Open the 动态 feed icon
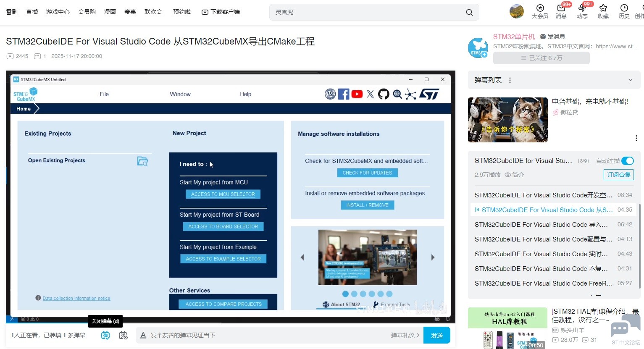 point(582,8)
